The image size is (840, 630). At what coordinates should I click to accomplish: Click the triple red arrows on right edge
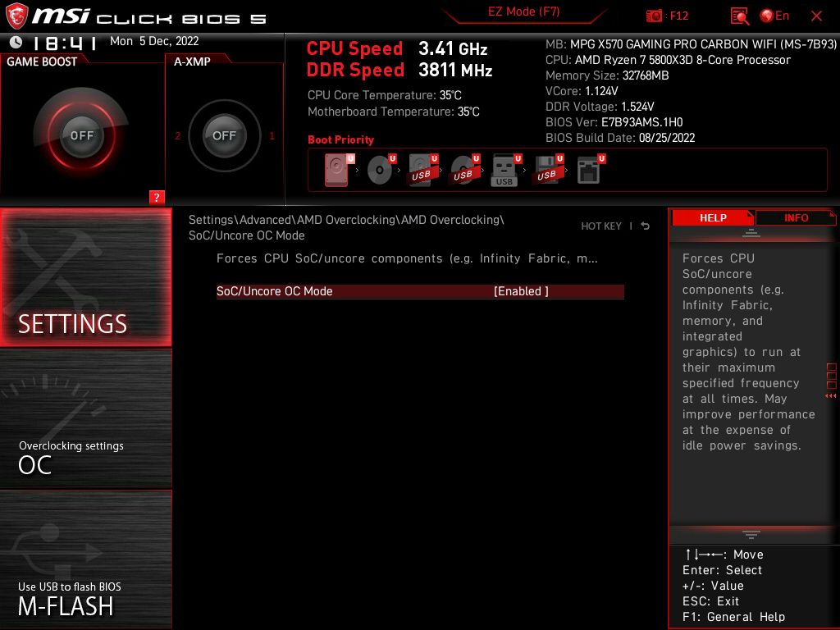tap(830, 396)
